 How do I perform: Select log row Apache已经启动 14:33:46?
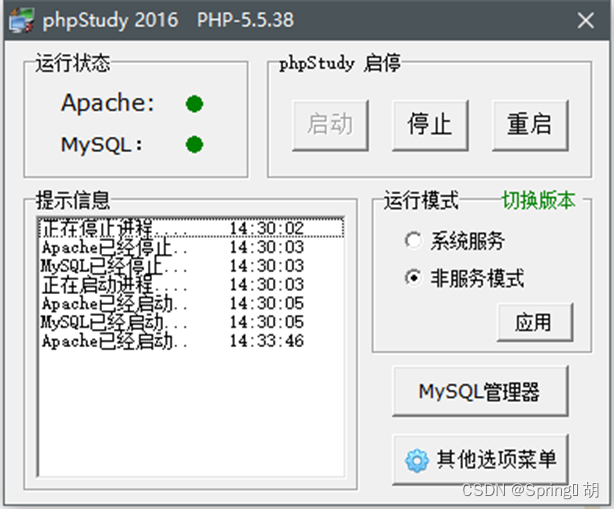point(191,341)
